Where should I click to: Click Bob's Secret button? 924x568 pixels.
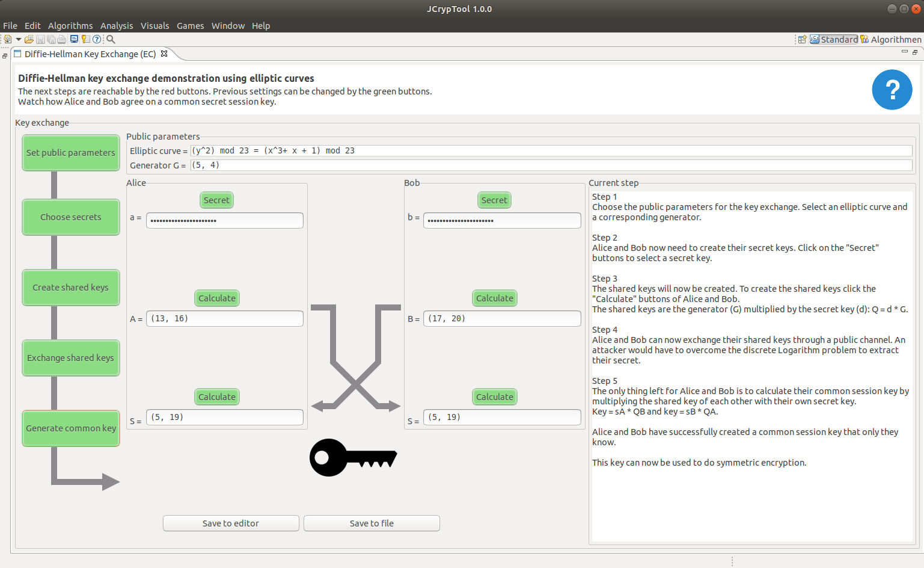point(494,200)
